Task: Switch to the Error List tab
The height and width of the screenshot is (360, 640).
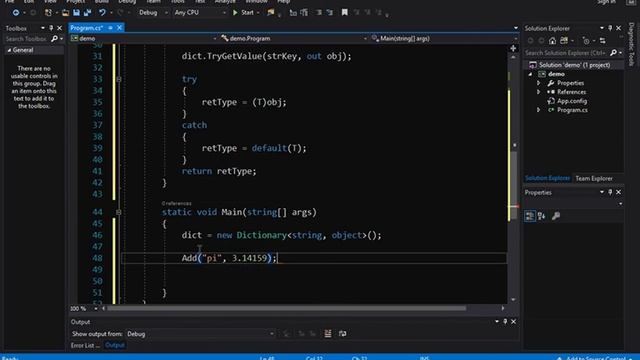Action: coord(84,345)
